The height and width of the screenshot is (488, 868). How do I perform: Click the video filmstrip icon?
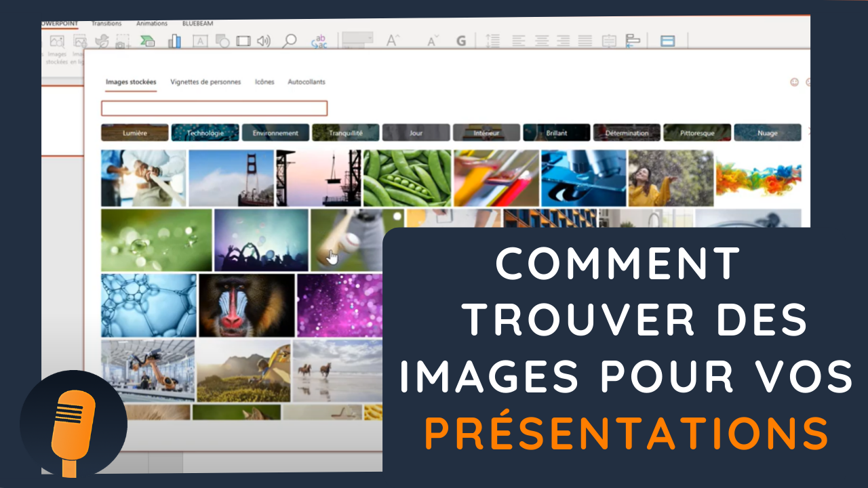click(243, 41)
